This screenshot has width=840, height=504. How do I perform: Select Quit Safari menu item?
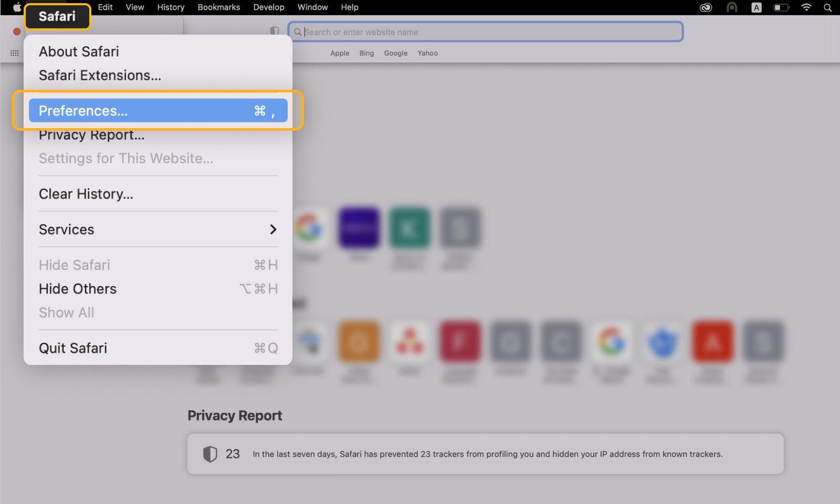pos(73,348)
